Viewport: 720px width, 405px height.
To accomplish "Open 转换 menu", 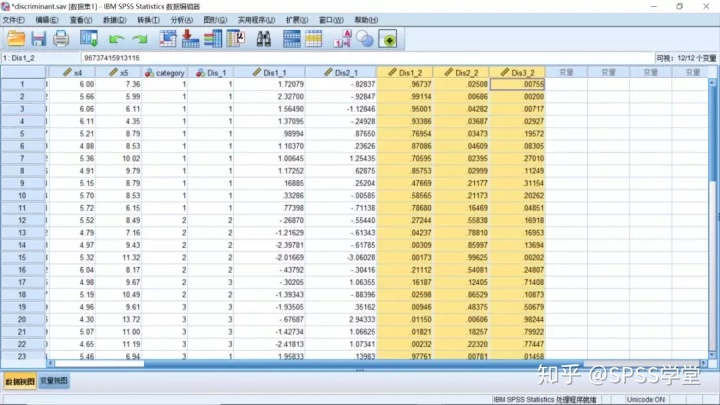I will (x=148, y=20).
